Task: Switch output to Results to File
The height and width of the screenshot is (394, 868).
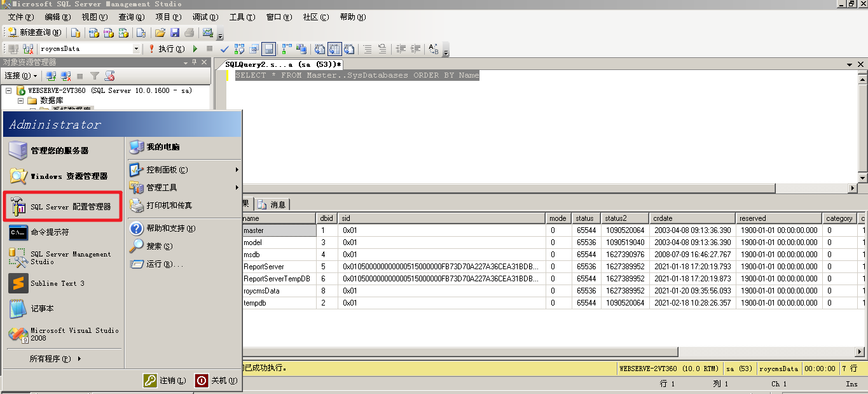Action: click(348, 48)
